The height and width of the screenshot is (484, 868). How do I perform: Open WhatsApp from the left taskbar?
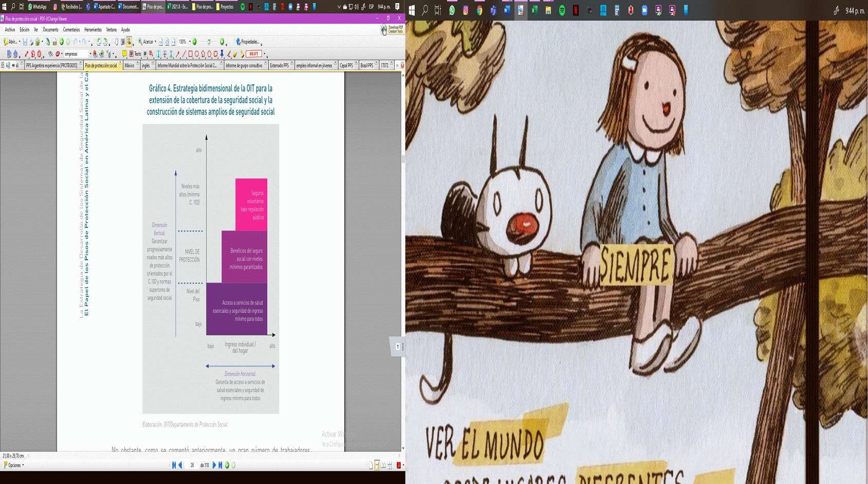click(x=37, y=7)
